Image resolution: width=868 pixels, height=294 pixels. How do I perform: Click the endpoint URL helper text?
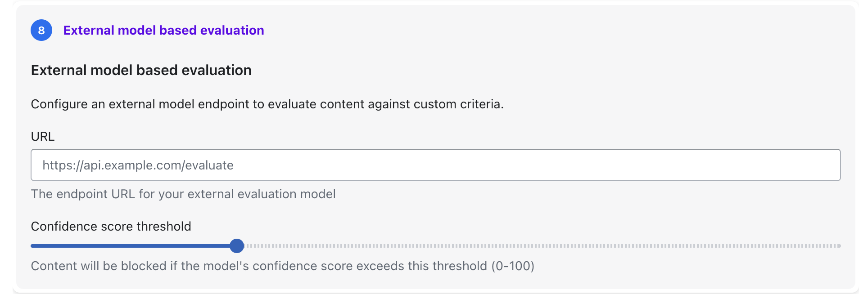click(183, 194)
